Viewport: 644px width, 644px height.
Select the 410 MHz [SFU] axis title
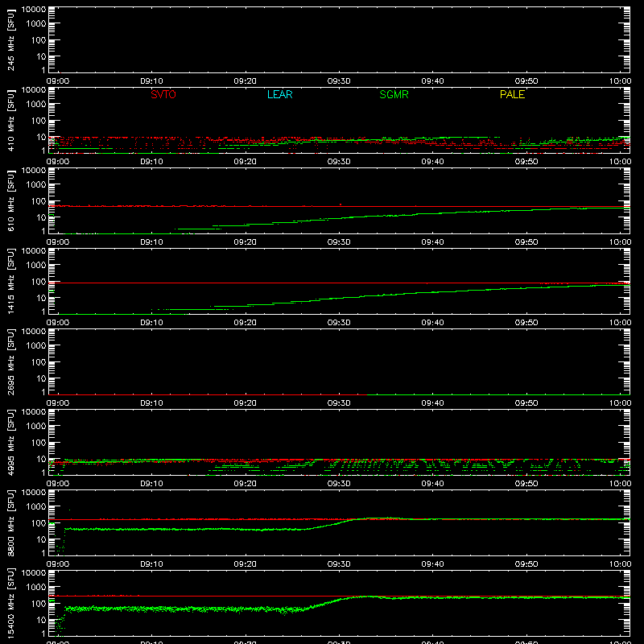(x=10, y=122)
